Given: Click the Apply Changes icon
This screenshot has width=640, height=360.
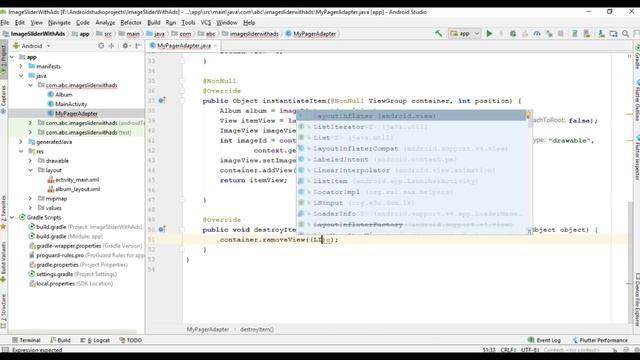Looking at the screenshot, I should (501, 33).
